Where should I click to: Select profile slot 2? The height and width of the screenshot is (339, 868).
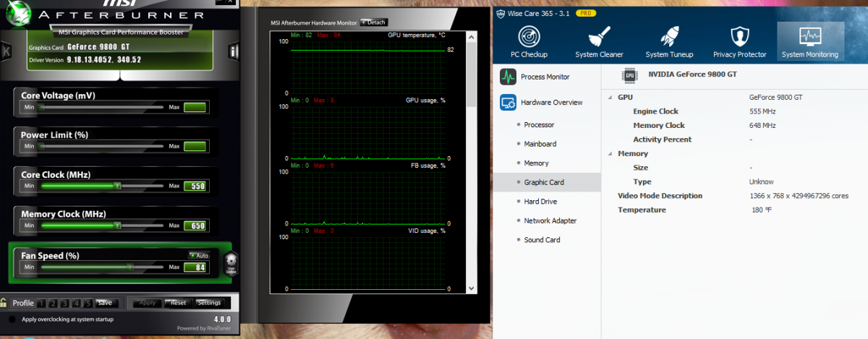53,303
